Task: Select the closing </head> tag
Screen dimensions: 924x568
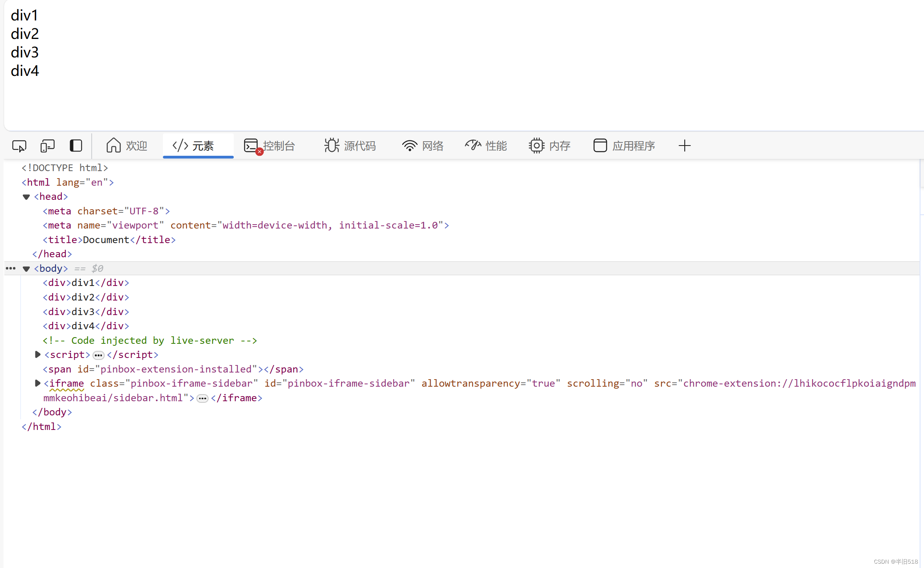Action: (x=52, y=254)
